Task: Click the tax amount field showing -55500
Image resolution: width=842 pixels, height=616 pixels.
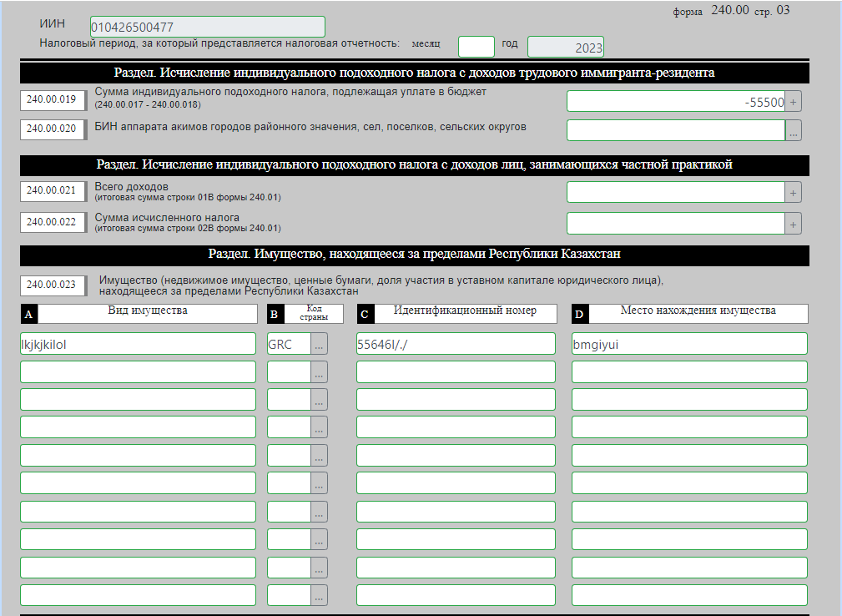Action: click(676, 102)
